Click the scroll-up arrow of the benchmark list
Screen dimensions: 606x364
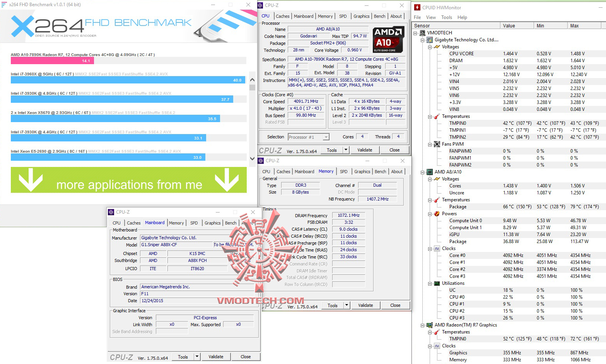(252, 80)
